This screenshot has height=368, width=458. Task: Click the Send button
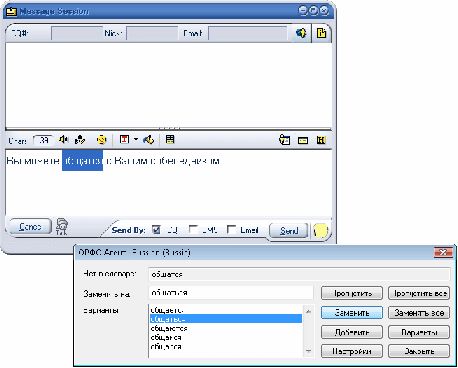(288, 230)
